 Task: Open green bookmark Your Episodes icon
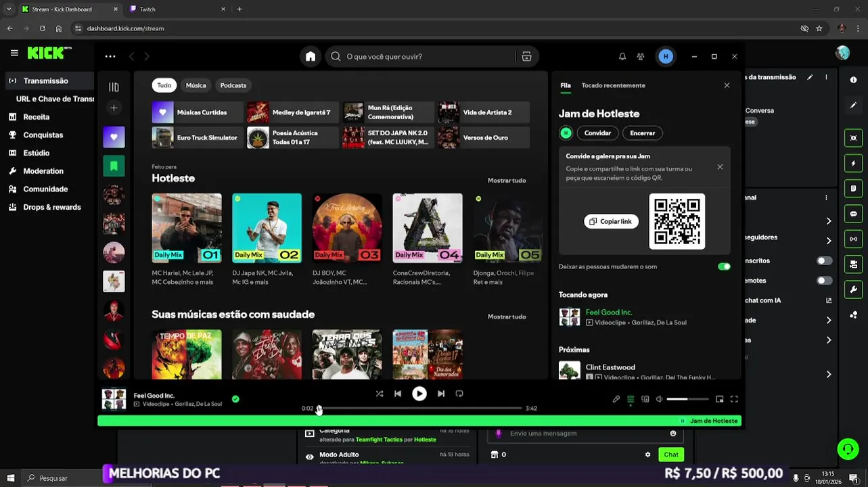coord(114,166)
